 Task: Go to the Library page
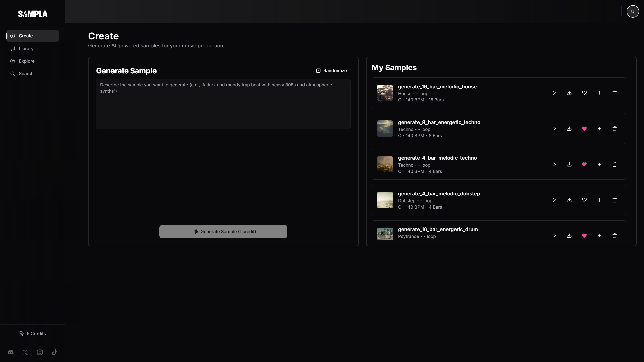pyautogui.click(x=26, y=49)
